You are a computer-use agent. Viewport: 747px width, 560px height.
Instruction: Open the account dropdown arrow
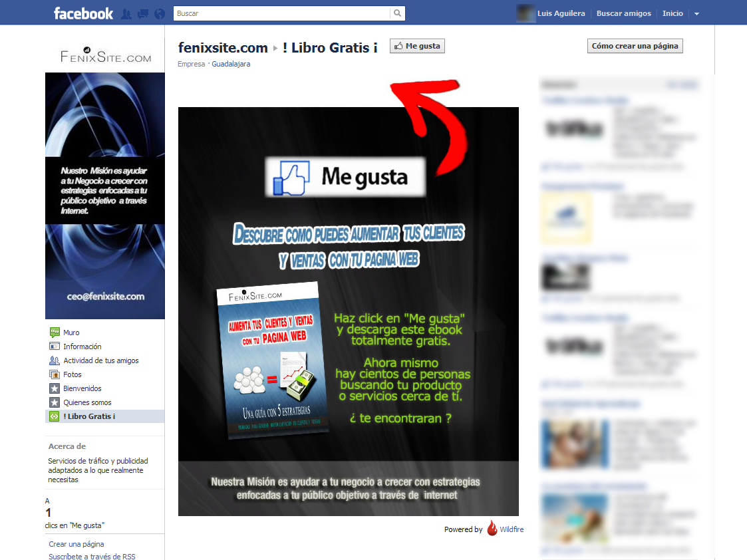coord(696,14)
